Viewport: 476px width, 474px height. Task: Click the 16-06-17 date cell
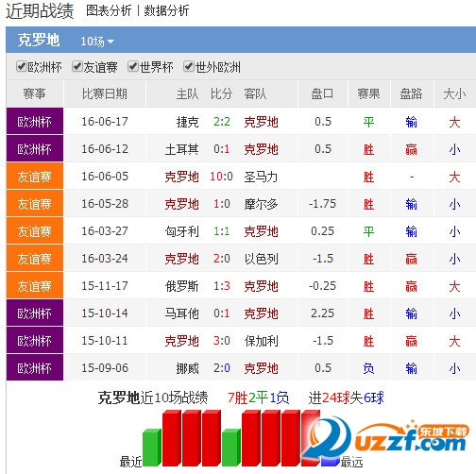105,122
